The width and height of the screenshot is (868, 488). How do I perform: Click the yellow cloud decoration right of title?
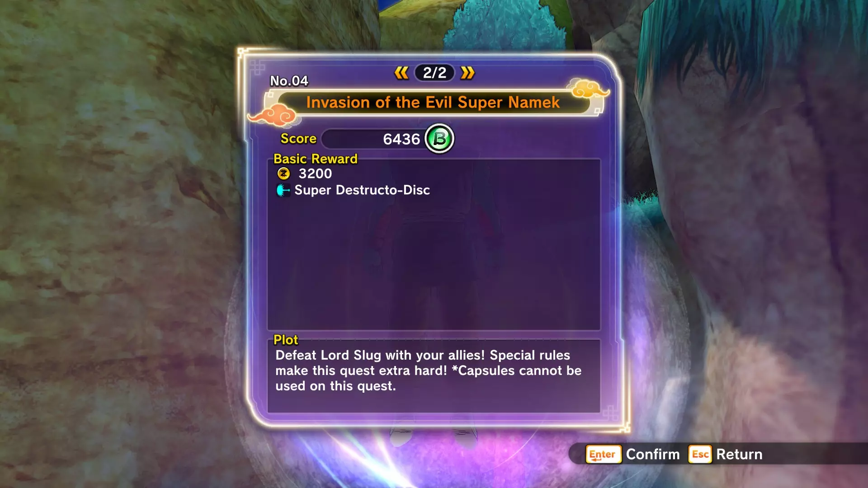click(x=588, y=88)
